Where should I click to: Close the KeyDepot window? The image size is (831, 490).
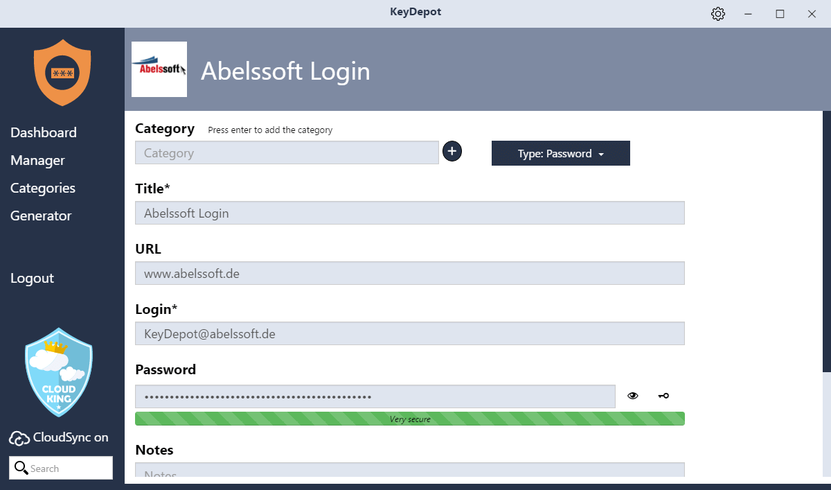811,14
